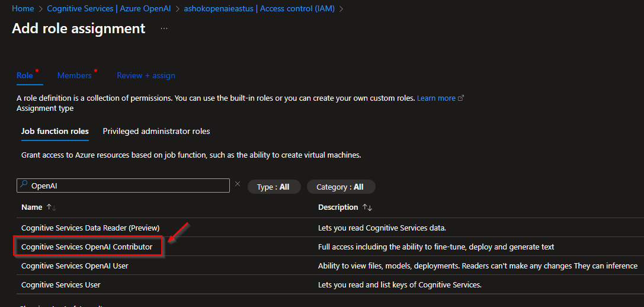The width and height of the screenshot is (644, 307).
Task: Follow the Learn more link
Action: [436, 98]
